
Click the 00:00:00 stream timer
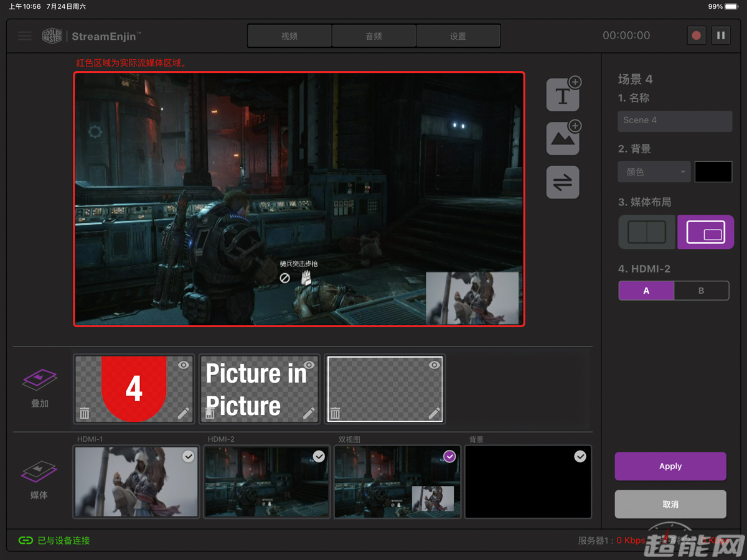(x=626, y=35)
